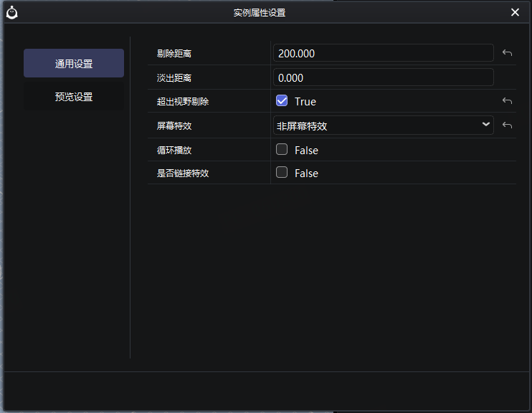Select the 淡出距离 property label
This screenshot has width=532, height=413.
[x=174, y=77]
